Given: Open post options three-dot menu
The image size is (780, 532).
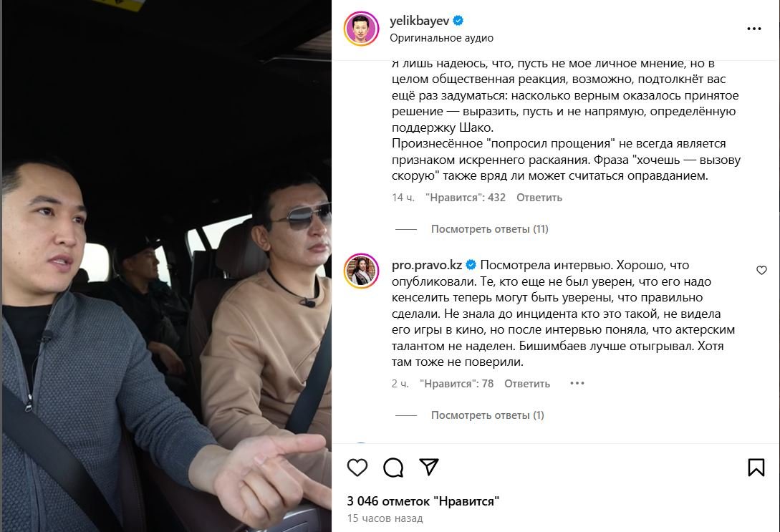Looking at the screenshot, I should point(754,29).
